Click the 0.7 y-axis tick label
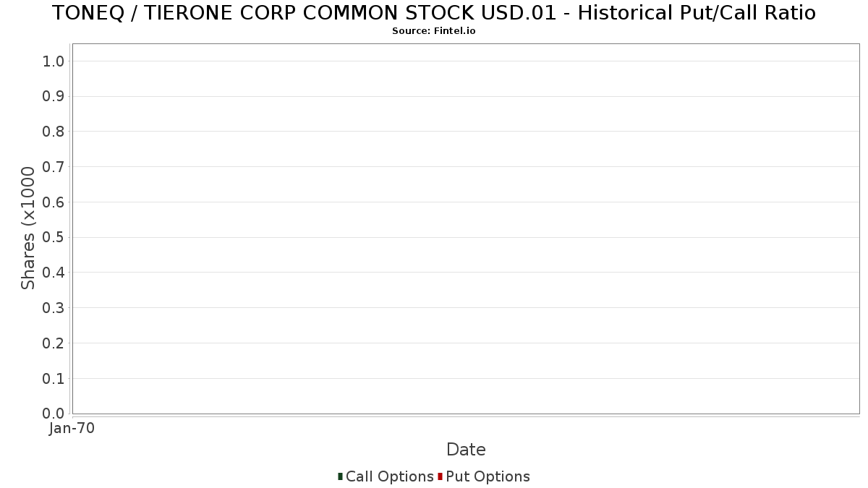 coord(54,167)
